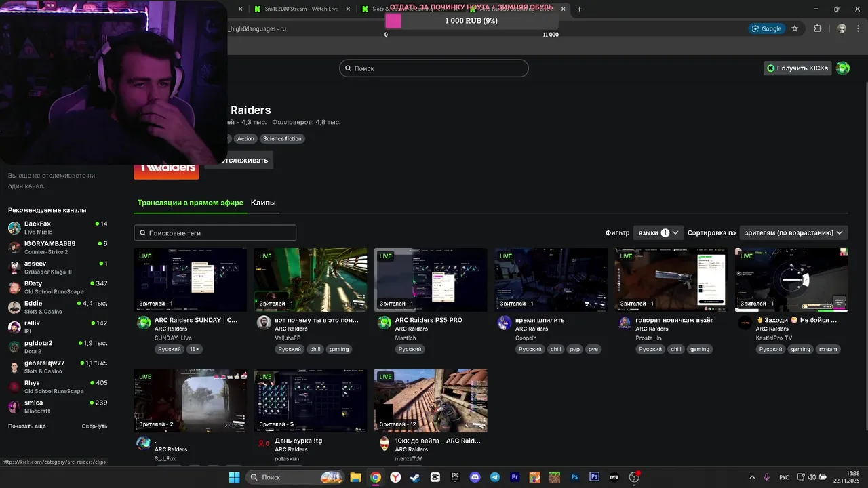The width and height of the screenshot is (868, 488).
Task: Open the ARC Raiders PS5 PRO stream thumbnail
Action: pyautogui.click(x=431, y=280)
